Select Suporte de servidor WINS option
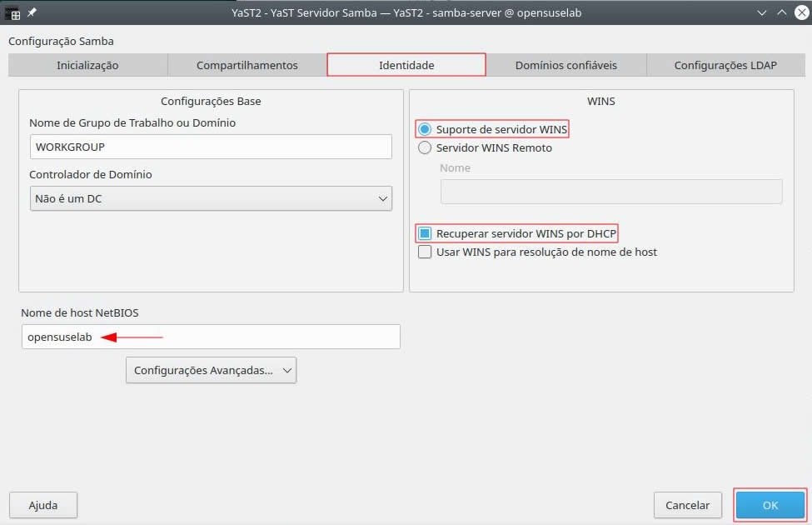The width and height of the screenshot is (812, 525). (x=426, y=129)
